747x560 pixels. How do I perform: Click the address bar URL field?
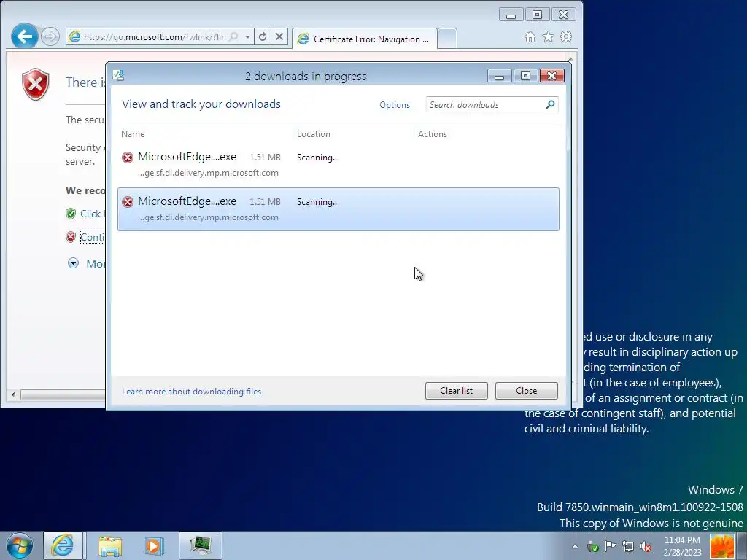[154, 36]
